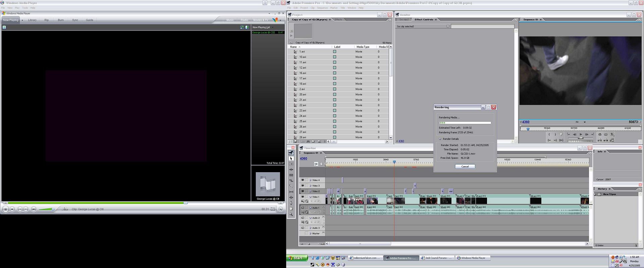The height and width of the screenshot is (268, 644).
Task: Click Set In Point in Monitor
Action: click(x=549, y=134)
